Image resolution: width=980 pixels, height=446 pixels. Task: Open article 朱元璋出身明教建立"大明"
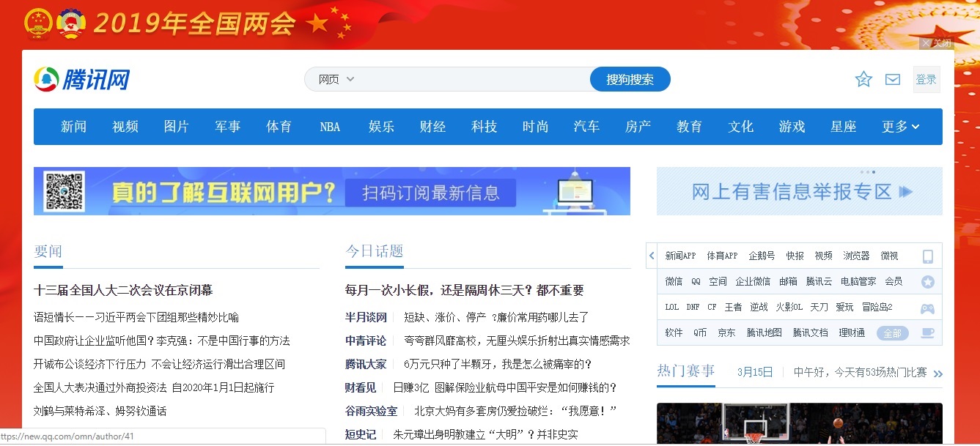click(x=485, y=434)
